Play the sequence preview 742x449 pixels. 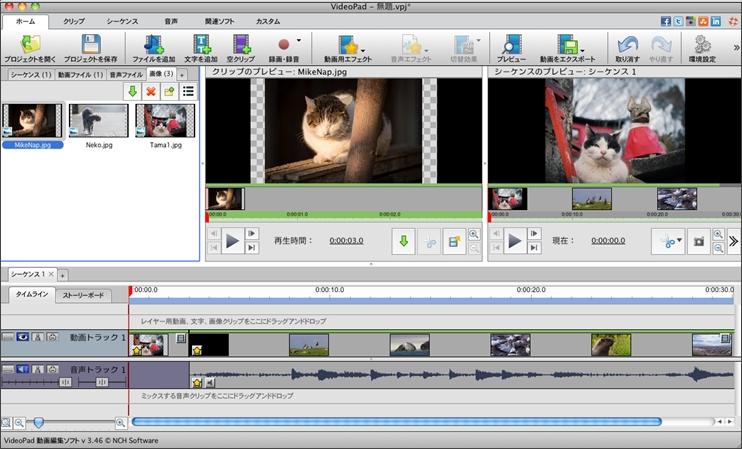tap(514, 241)
